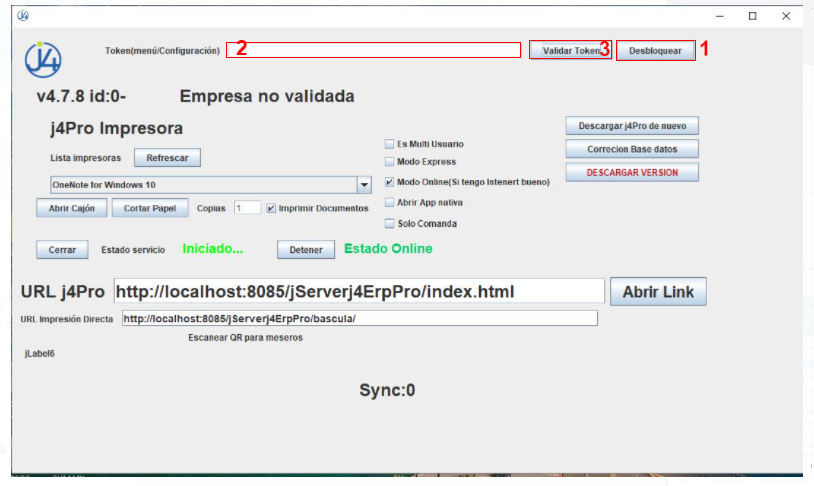Click the URL Impresión Directa field

360,318
